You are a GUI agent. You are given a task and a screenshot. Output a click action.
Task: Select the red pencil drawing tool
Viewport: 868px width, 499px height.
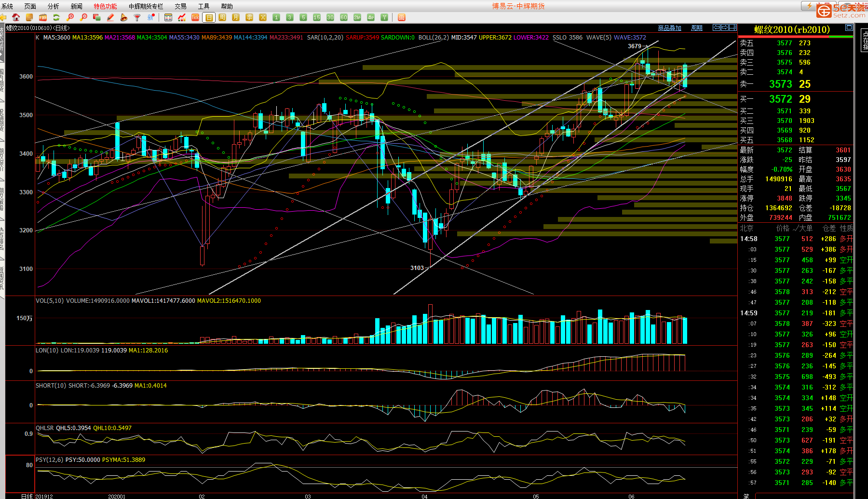pos(110,17)
